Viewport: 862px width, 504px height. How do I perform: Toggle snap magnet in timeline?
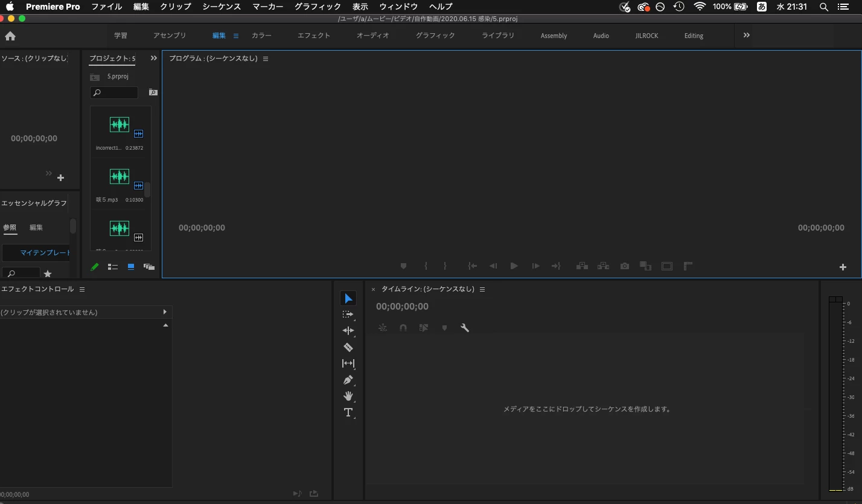click(x=403, y=328)
